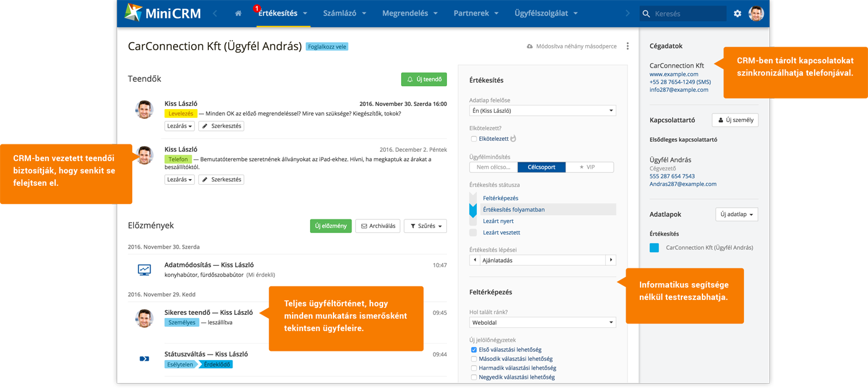Select Feltérképezés status
Screen dimensions: 868x388
500,198
